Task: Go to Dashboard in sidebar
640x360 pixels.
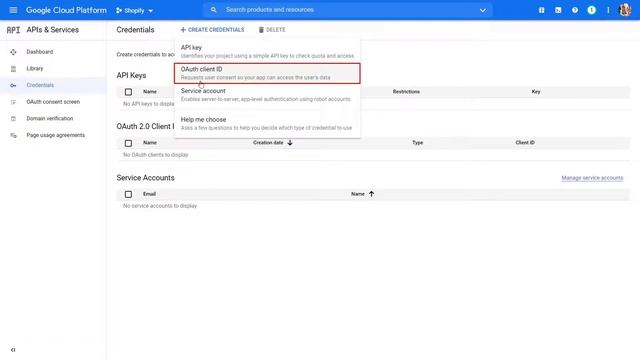Action: click(x=40, y=52)
